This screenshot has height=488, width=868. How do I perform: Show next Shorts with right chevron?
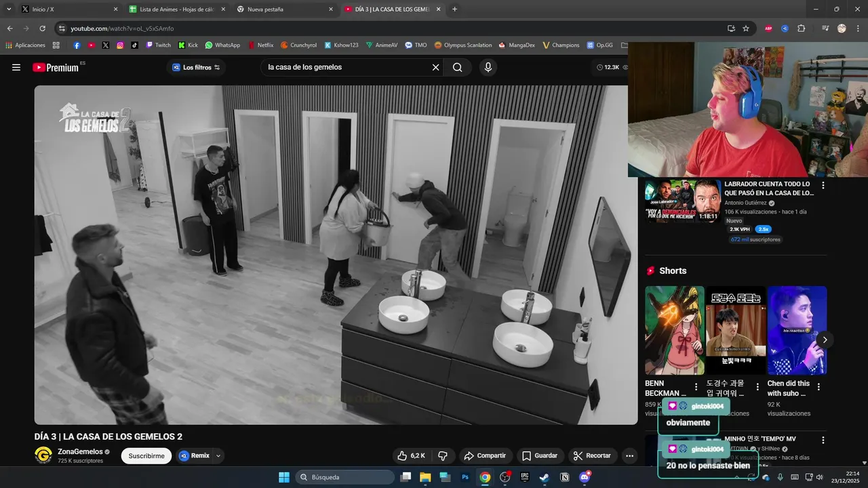(x=825, y=340)
